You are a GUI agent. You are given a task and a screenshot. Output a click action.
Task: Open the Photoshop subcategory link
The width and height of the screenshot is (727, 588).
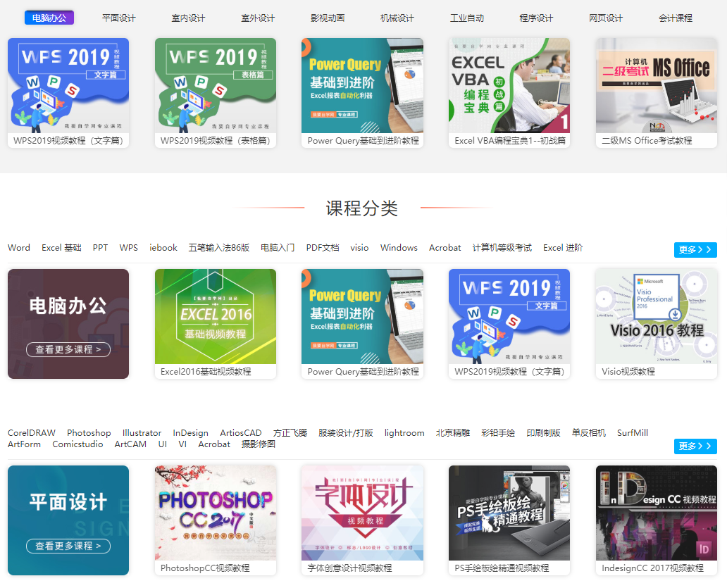pos(89,433)
